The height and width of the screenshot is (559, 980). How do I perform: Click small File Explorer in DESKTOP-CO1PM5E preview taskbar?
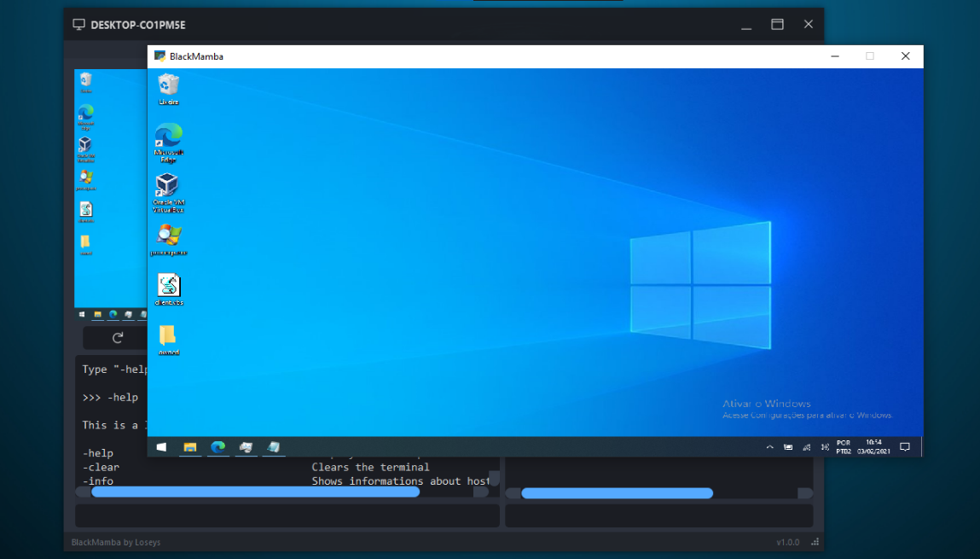click(x=97, y=315)
